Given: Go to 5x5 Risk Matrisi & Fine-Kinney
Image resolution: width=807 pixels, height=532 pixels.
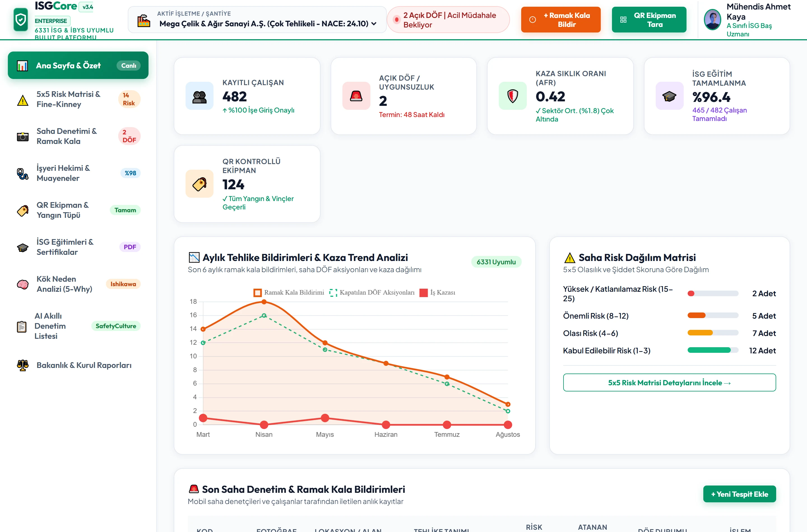Looking at the screenshot, I should (78, 99).
